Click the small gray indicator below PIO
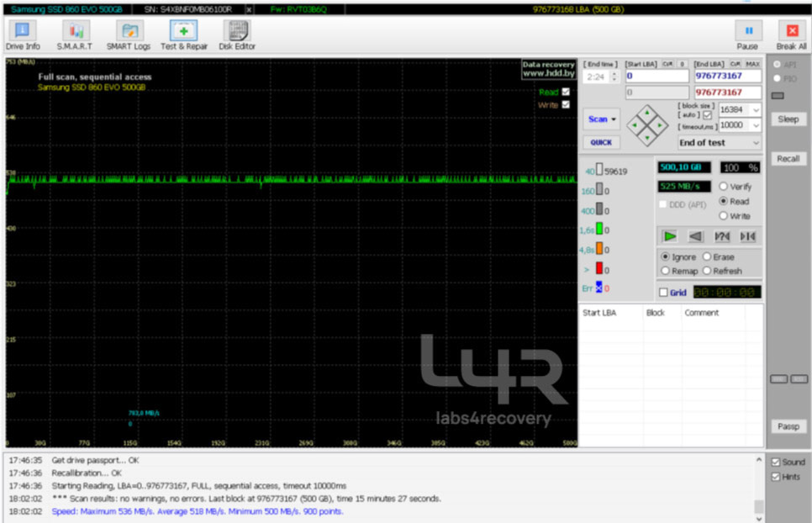Screen dimensions: 812x523 coord(778,96)
